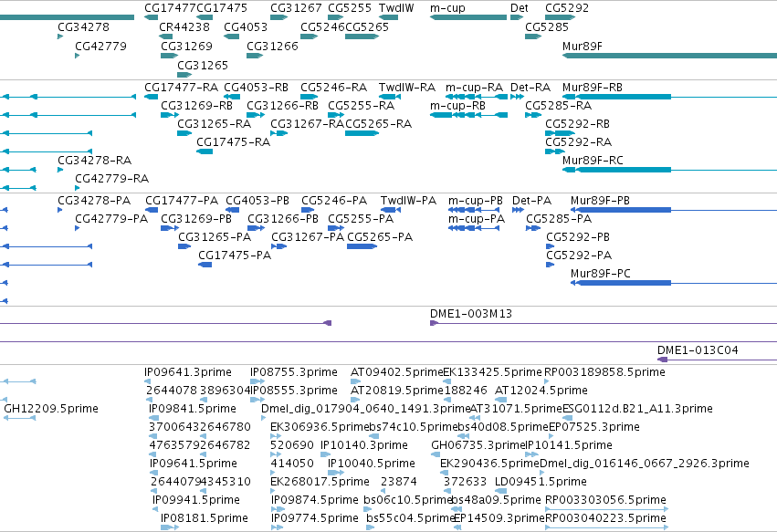Select transcript CG31266-RB
The image size is (777, 532).
[x=282, y=106]
